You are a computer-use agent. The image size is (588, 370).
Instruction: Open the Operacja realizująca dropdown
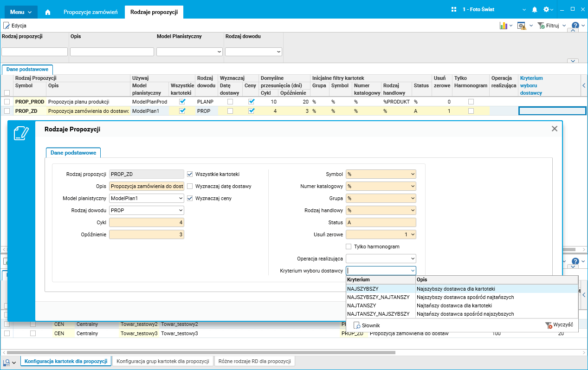pos(413,259)
